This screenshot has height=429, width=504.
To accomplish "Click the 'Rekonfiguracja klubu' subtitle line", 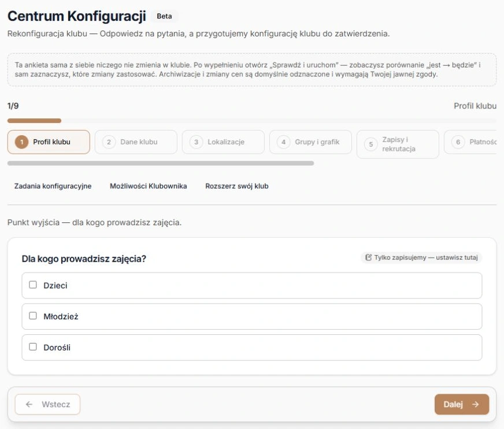I will pos(198,33).
